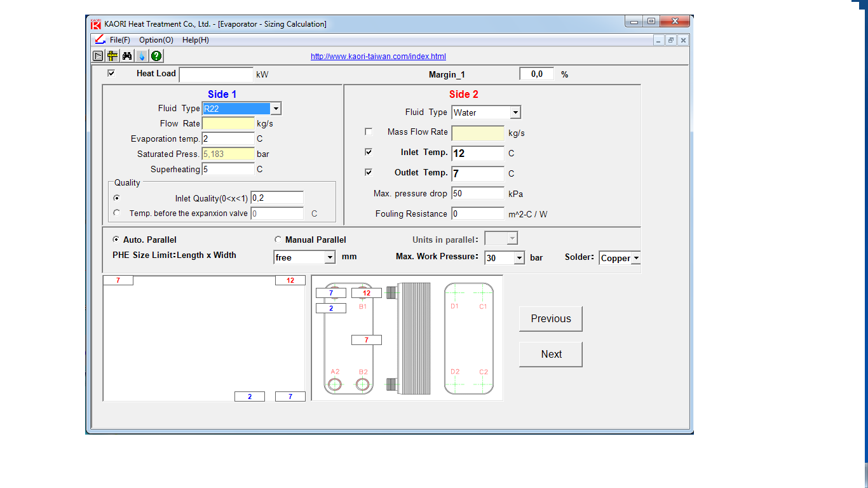The image size is (868, 488).
Task: Close the inner Evaporator child window
Action: [683, 40]
